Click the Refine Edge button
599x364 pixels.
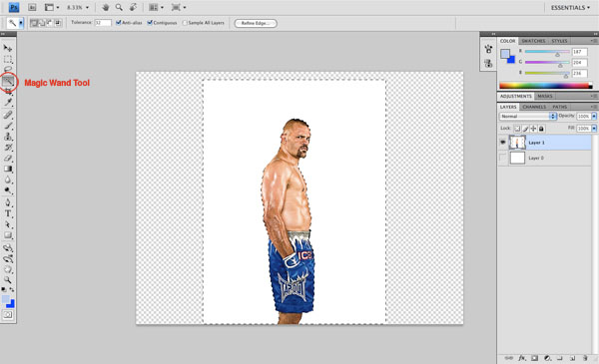[x=256, y=23]
